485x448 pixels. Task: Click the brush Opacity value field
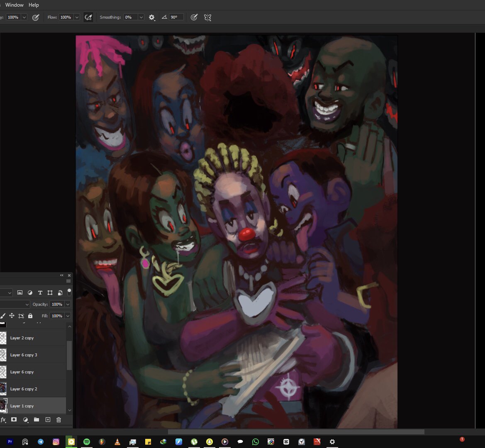tap(13, 17)
